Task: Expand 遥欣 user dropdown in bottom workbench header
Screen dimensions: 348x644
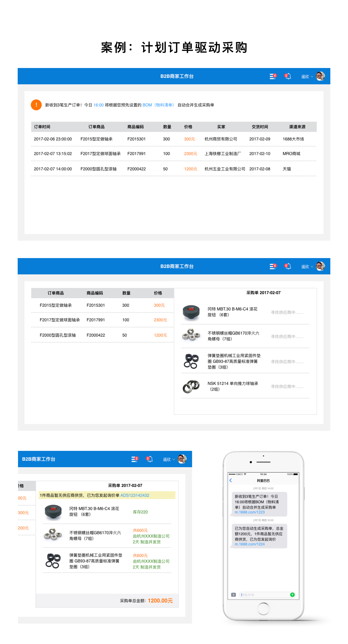Action: pos(169,459)
